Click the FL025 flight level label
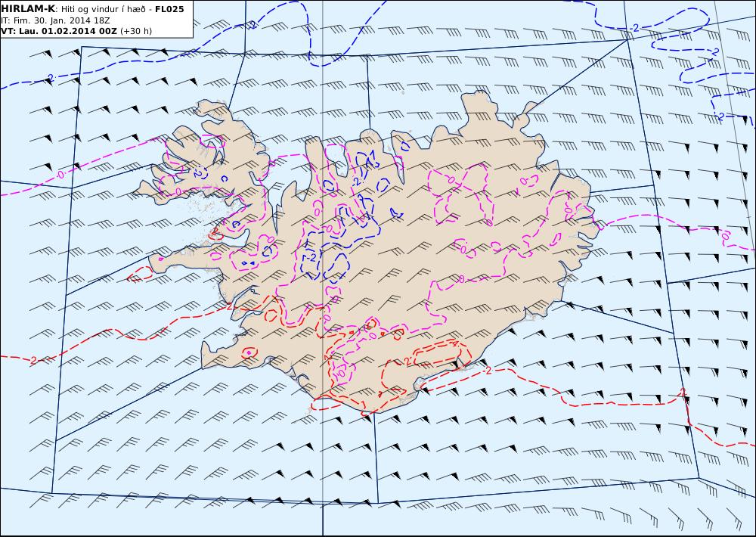 (x=169, y=8)
